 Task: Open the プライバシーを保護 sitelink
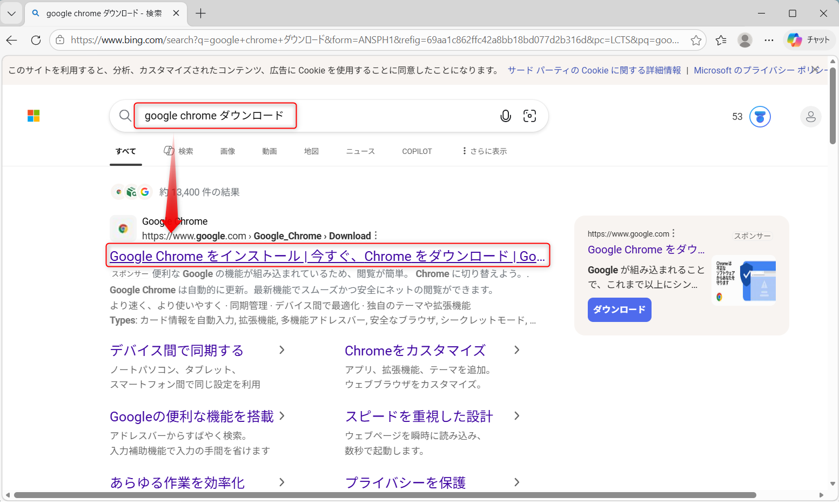[x=405, y=482]
